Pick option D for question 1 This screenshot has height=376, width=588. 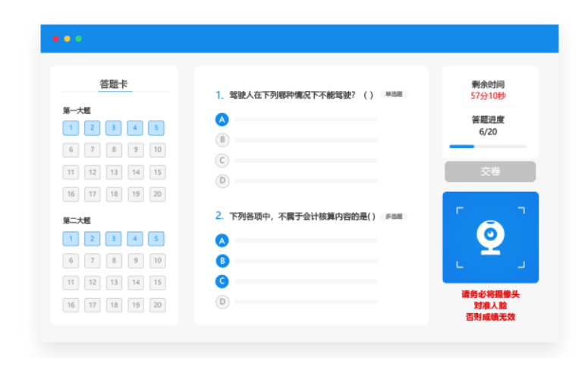(x=222, y=180)
